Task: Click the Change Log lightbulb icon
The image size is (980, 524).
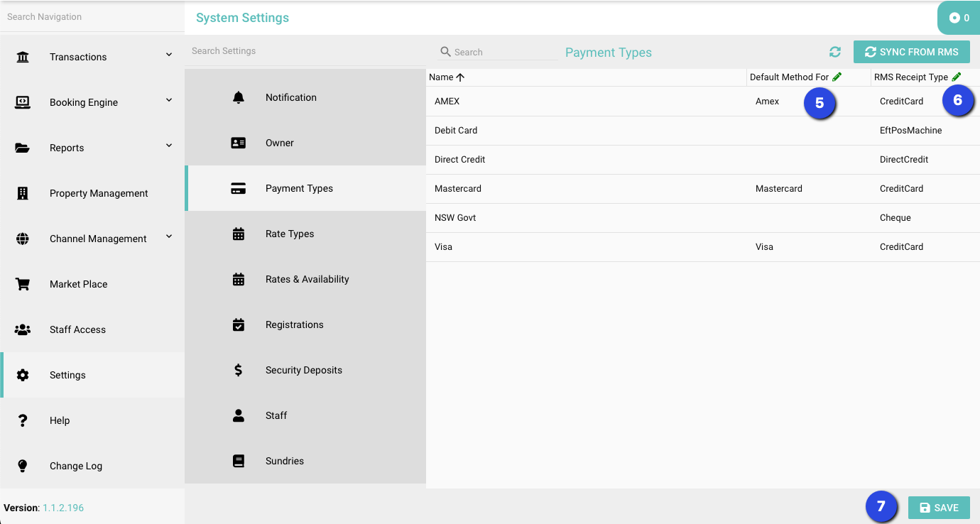Action: 23,466
